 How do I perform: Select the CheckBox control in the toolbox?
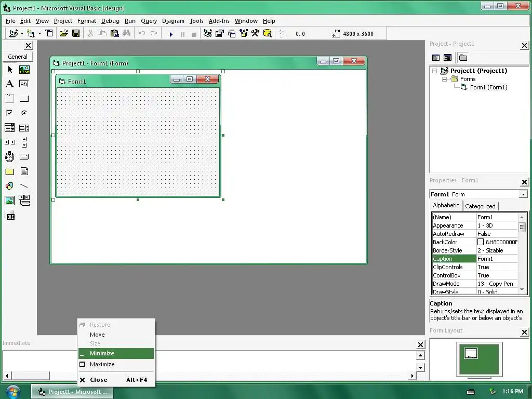(x=10, y=113)
